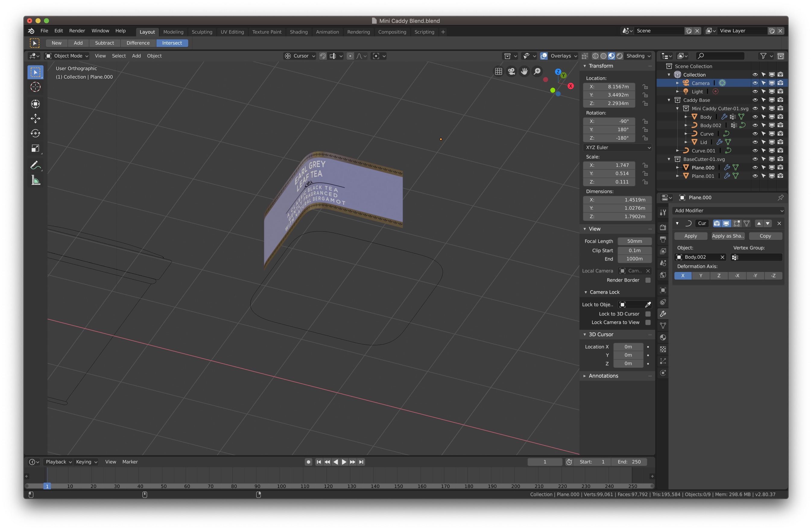Switch viewport to rendered shading mode
812x530 pixels.
[620, 56]
